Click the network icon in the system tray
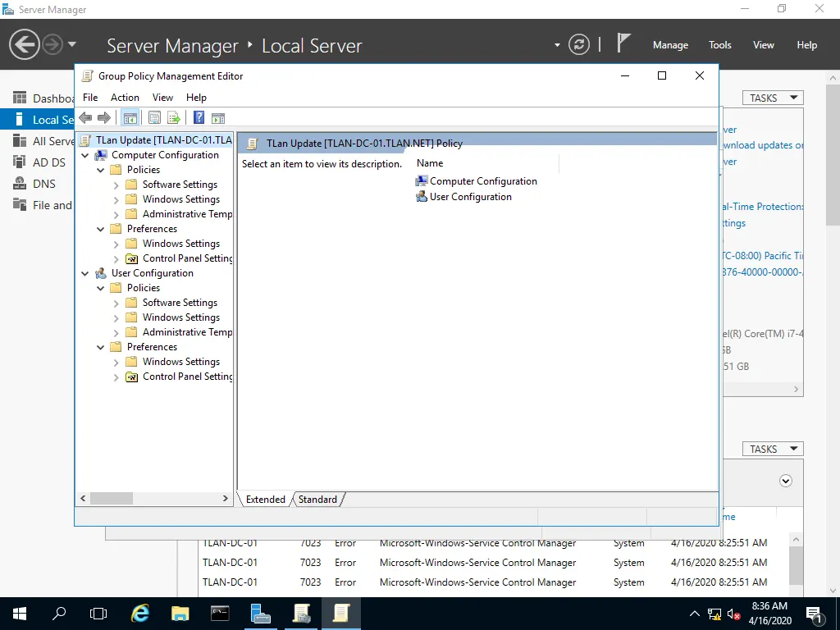 click(x=714, y=614)
